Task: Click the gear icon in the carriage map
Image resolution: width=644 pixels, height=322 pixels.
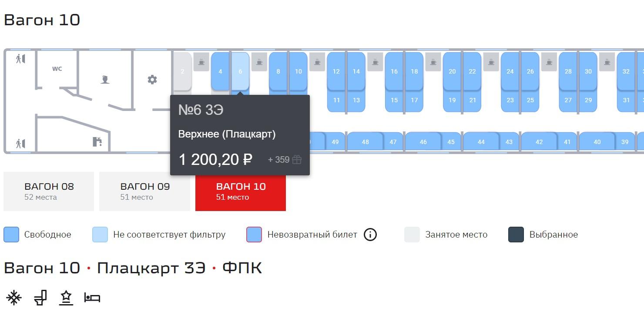Action: coord(152,80)
